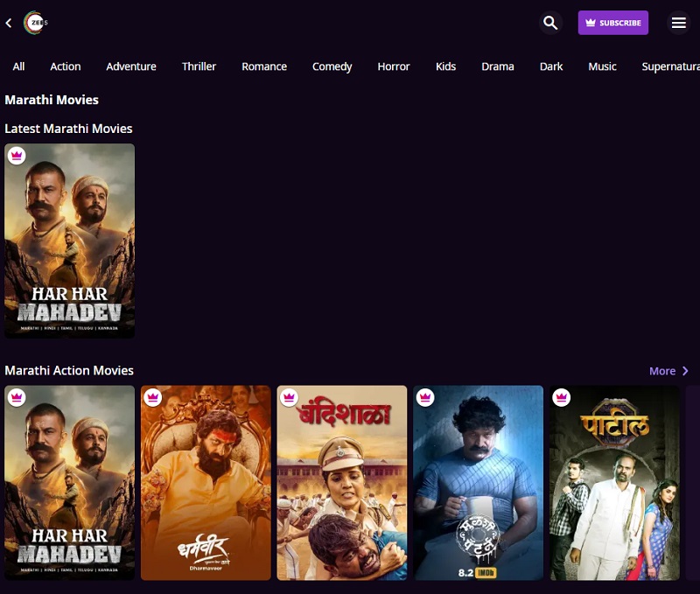The width and height of the screenshot is (700, 594).
Task: Select the Adventure genre tab
Action: click(131, 66)
